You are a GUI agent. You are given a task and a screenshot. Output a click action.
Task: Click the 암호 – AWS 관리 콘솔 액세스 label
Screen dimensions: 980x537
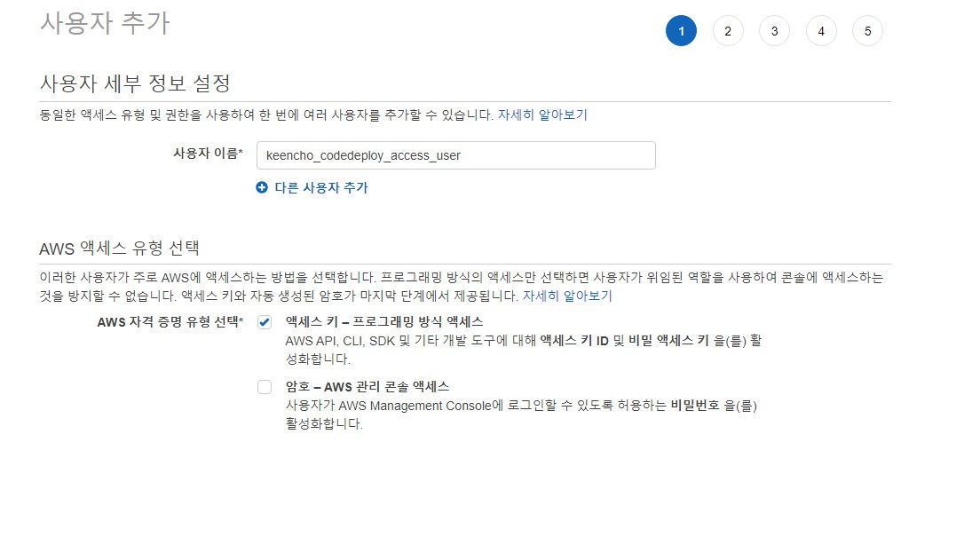(x=367, y=386)
